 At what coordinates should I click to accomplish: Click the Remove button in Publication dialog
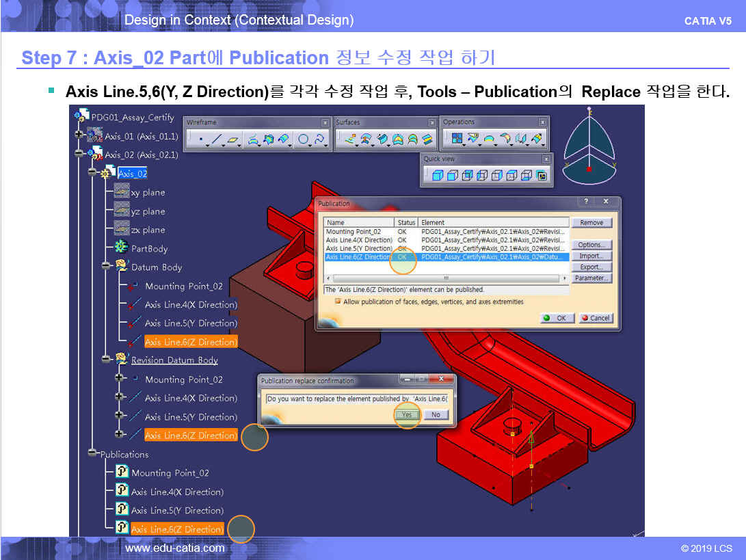tap(591, 223)
